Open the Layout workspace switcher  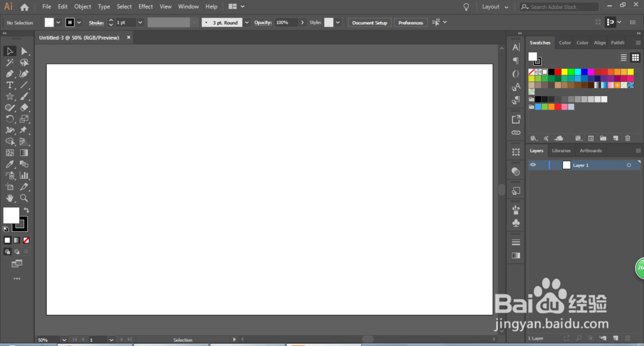495,7
